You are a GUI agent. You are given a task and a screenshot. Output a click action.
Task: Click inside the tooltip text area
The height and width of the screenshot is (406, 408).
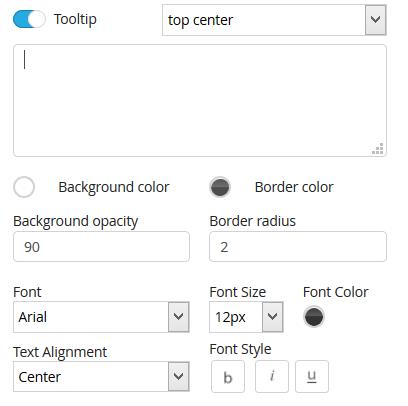point(200,100)
